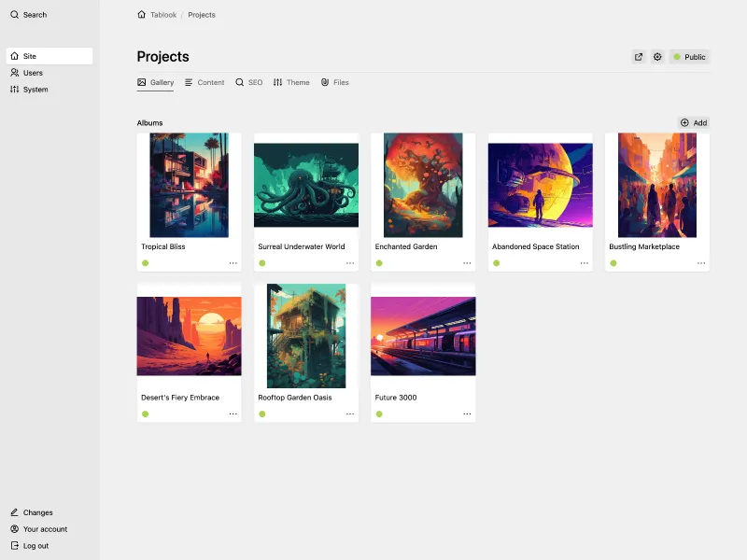Toggle the status dot on Future 3000

(379, 413)
